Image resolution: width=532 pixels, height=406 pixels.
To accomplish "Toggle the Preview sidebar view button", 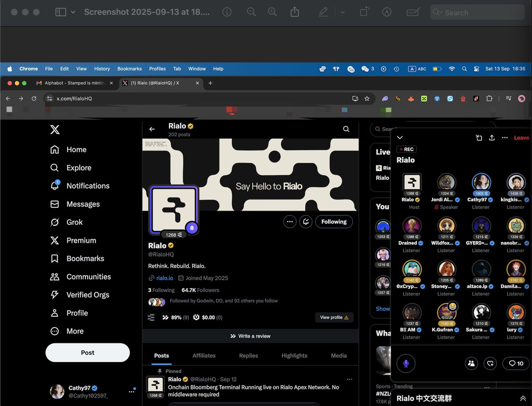I will coord(61,12).
